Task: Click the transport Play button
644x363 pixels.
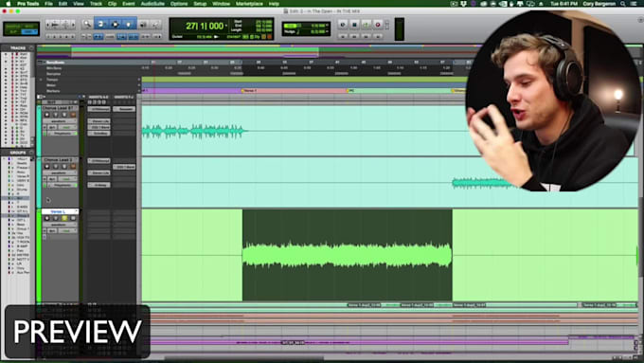Action: click(366, 25)
